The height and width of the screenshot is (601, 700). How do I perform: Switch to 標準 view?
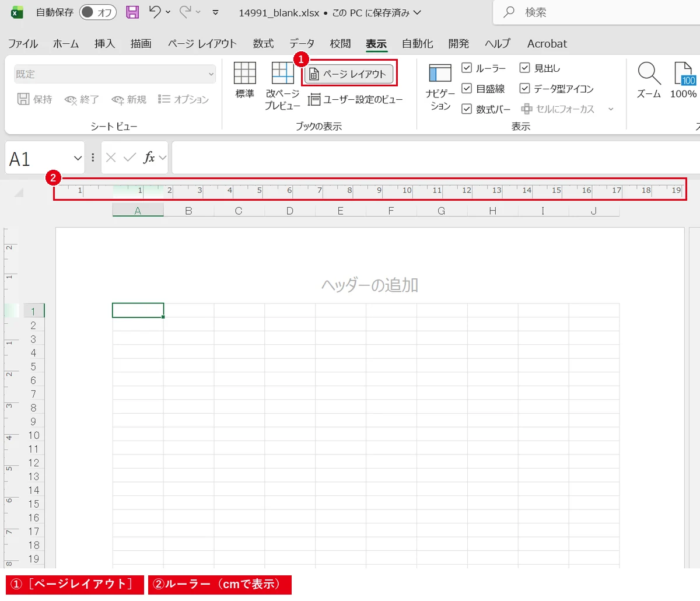coord(245,81)
